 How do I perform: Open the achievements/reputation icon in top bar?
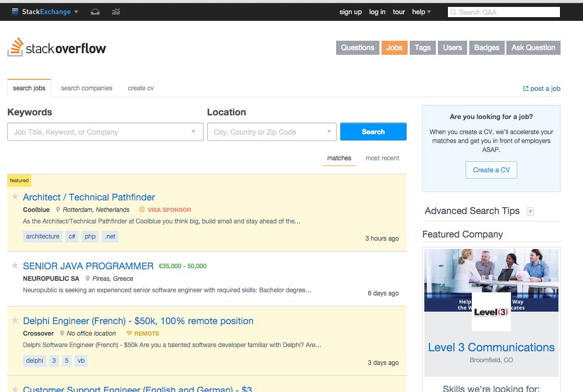click(116, 12)
